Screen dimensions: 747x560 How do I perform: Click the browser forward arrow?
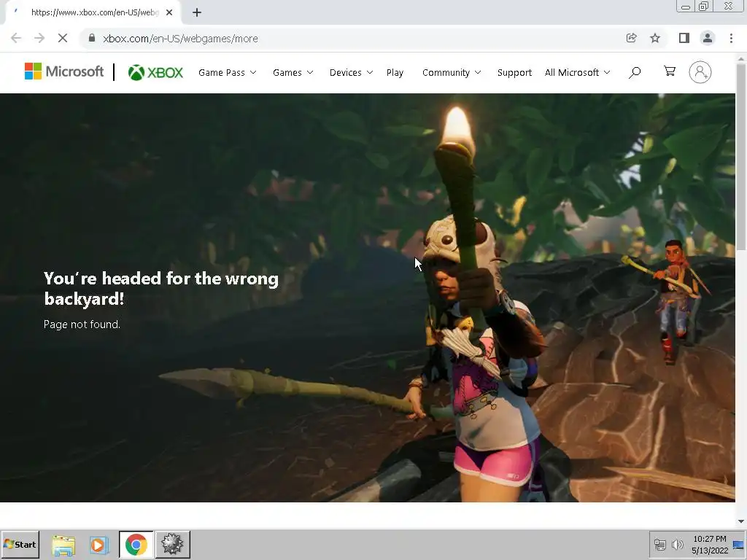[39, 38]
